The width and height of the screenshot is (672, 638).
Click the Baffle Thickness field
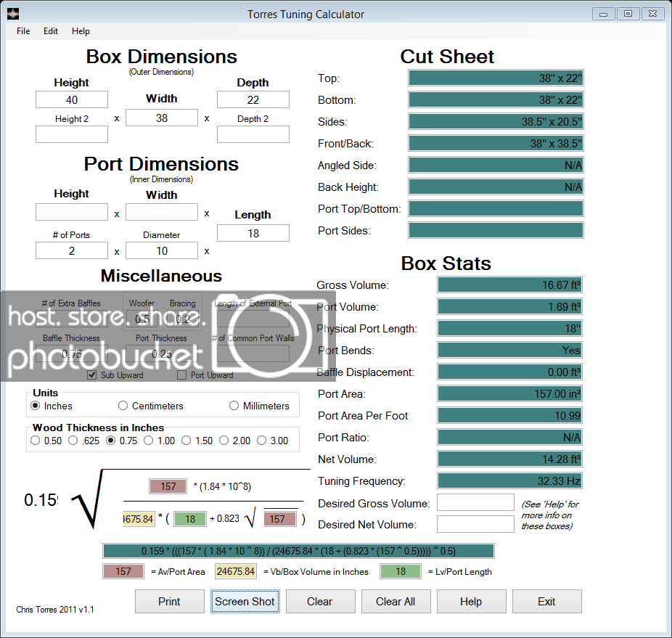(x=72, y=353)
